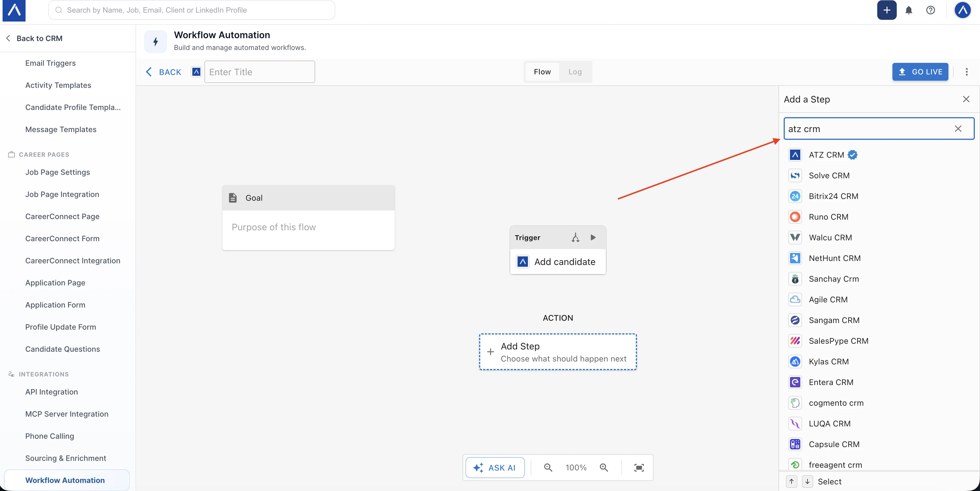This screenshot has height=491, width=980.
Task: Open Job Page Settings
Action: pyautogui.click(x=58, y=172)
